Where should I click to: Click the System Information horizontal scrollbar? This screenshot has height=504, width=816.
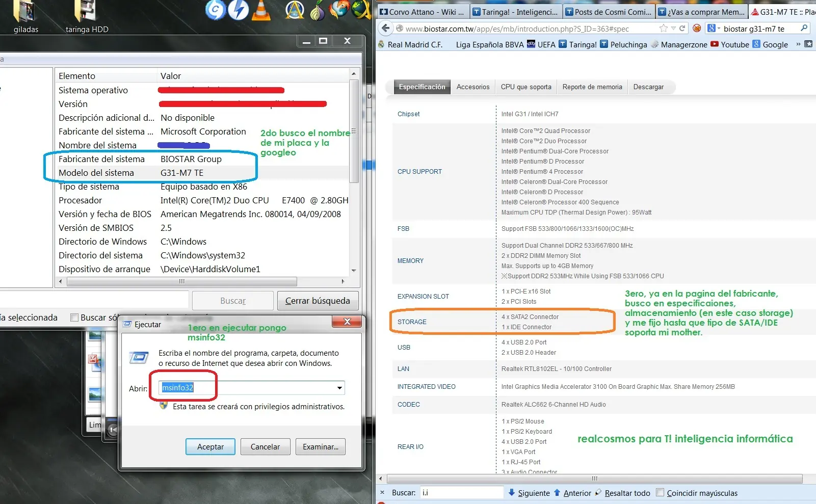point(181,281)
